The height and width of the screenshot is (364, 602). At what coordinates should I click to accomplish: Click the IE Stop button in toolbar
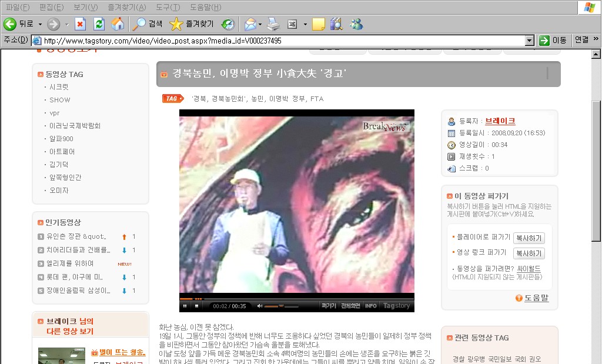pos(81,24)
